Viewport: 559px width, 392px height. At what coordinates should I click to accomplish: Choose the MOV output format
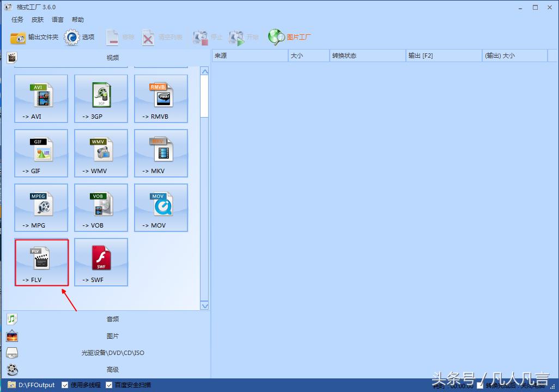[x=161, y=208]
